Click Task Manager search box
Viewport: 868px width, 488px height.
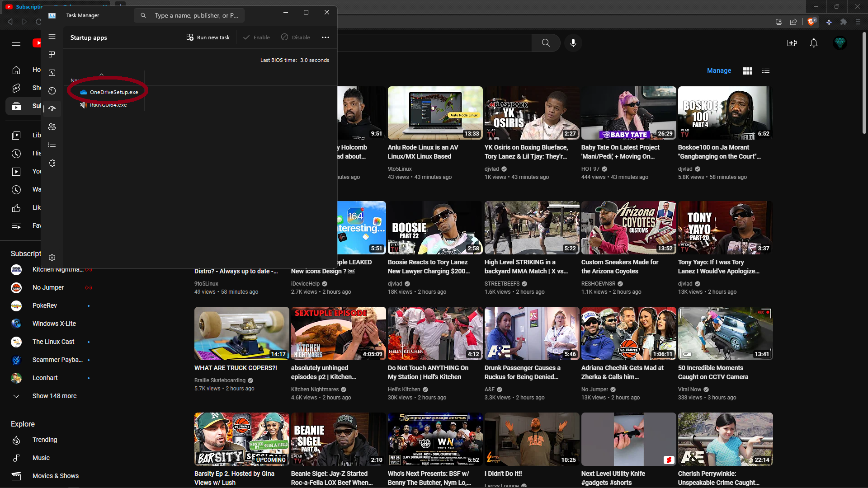189,15
